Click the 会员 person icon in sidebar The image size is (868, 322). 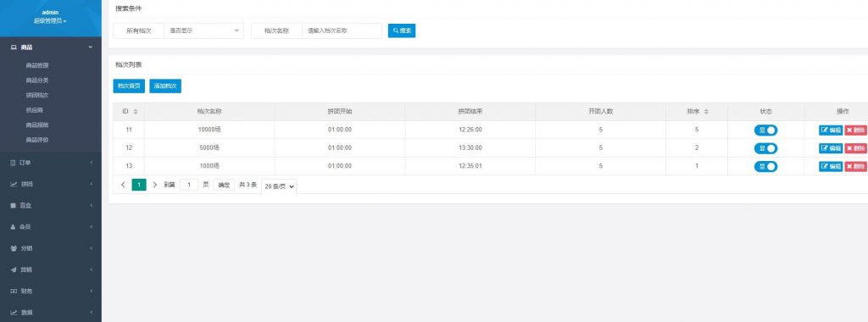[x=14, y=227]
